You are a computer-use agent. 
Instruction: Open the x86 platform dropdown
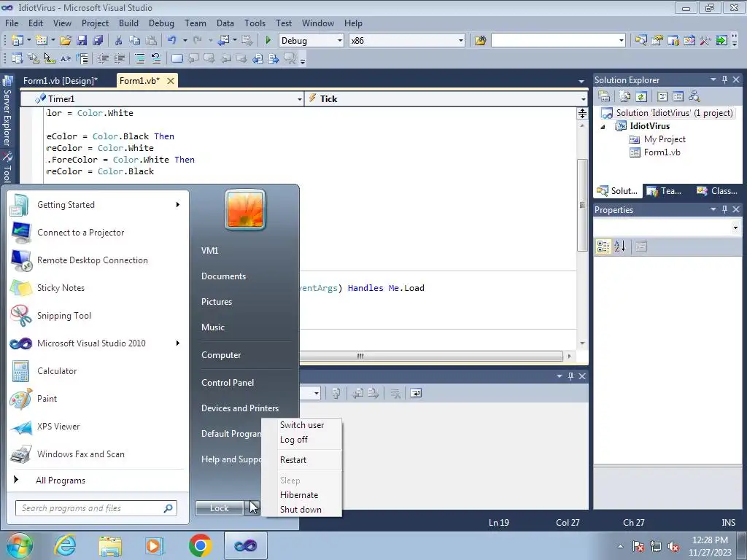coord(461,41)
